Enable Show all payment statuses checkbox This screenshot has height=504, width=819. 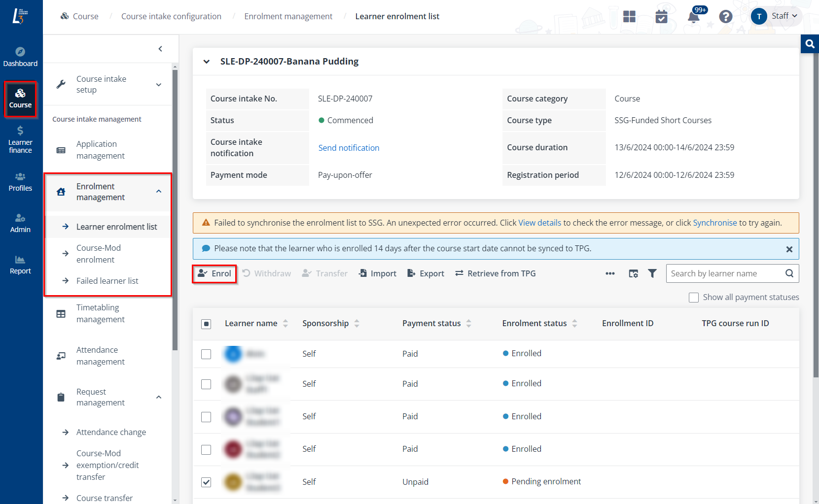point(694,298)
